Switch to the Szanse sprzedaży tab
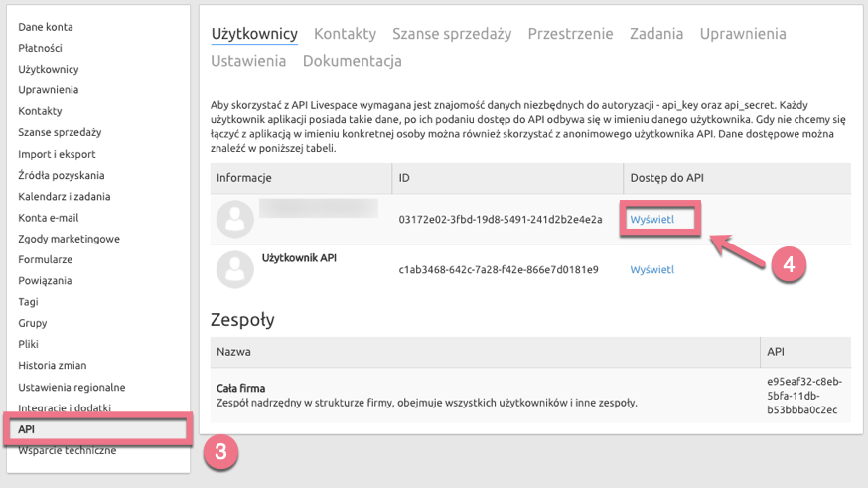868x488 pixels. pyautogui.click(x=452, y=34)
